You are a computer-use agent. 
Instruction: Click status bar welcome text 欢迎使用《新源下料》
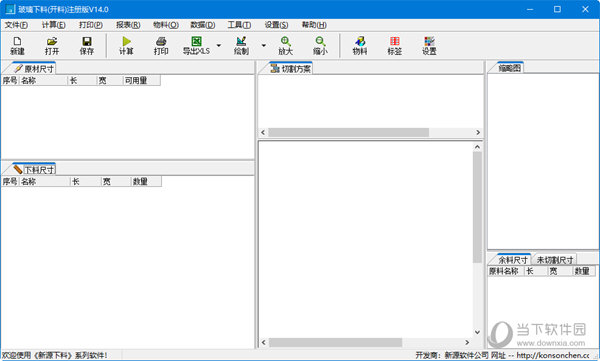tap(55, 355)
